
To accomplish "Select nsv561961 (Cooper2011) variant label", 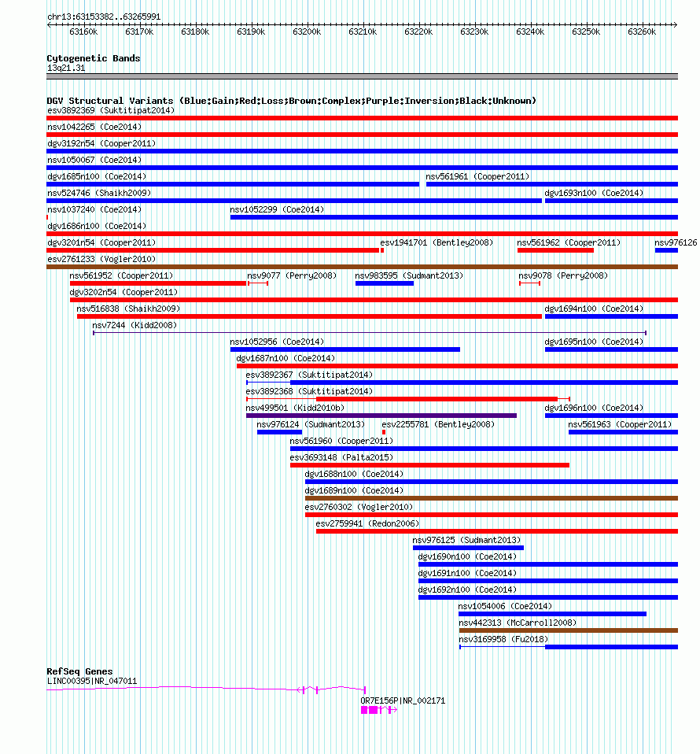I will pyautogui.click(x=477, y=176).
